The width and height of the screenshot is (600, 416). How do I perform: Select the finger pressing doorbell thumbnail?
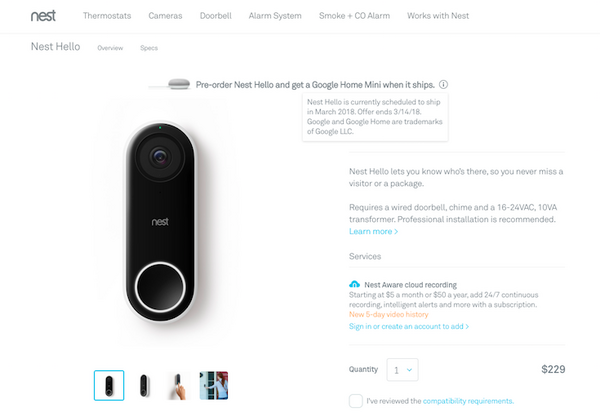[179, 385]
